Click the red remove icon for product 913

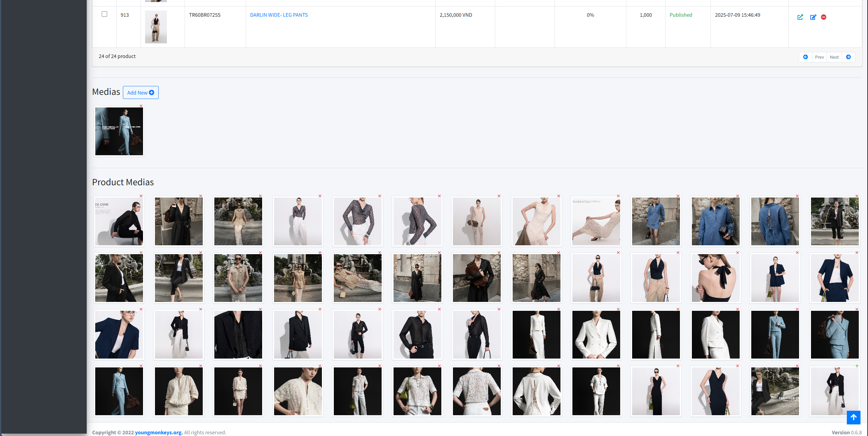824,17
